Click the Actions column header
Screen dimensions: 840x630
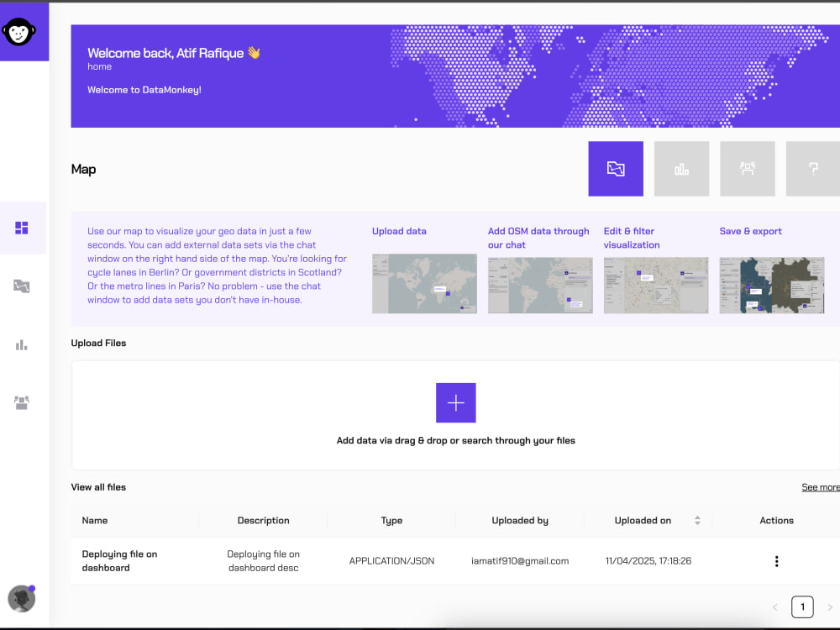coord(776,520)
